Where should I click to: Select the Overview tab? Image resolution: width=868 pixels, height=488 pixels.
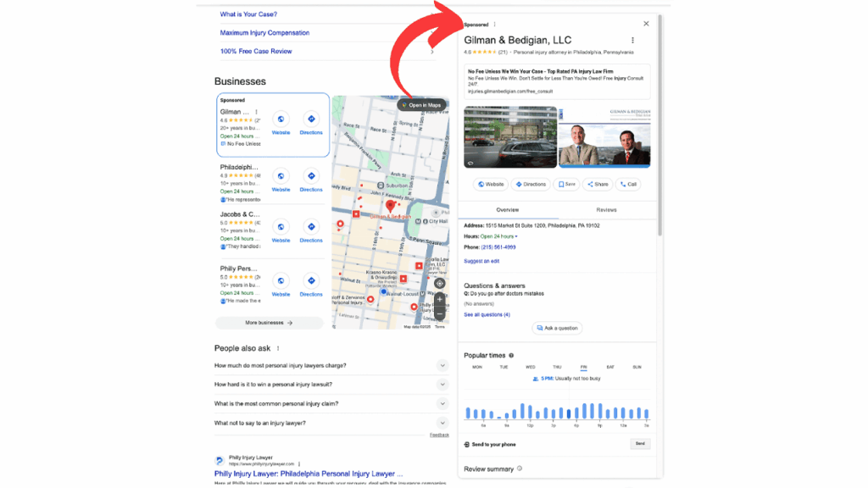point(508,209)
